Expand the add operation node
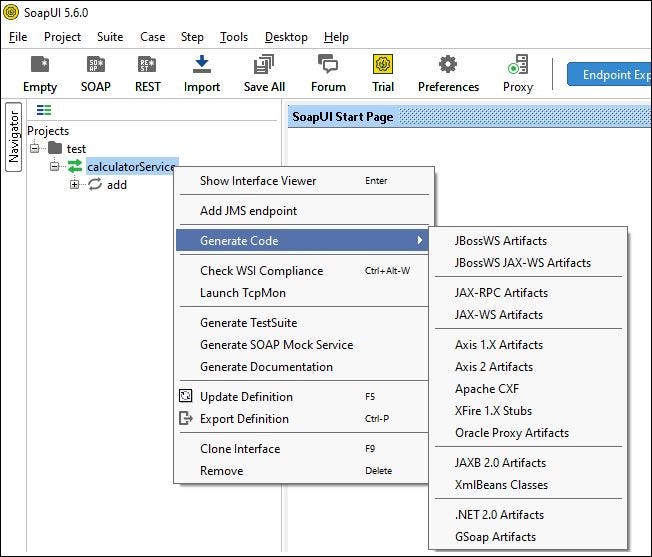Image resolution: width=652 pixels, height=557 pixels. (x=74, y=185)
